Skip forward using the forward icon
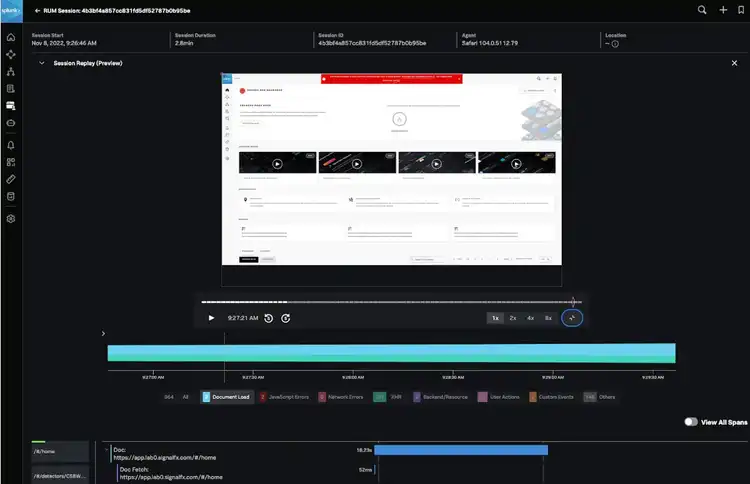The height and width of the screenshot is (484, 750). [286, 318]
